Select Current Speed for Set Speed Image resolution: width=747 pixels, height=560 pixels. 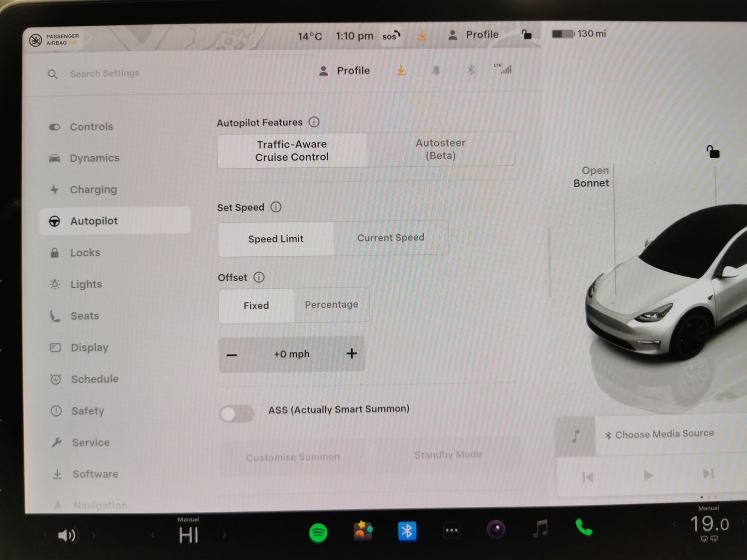(391, 237)
